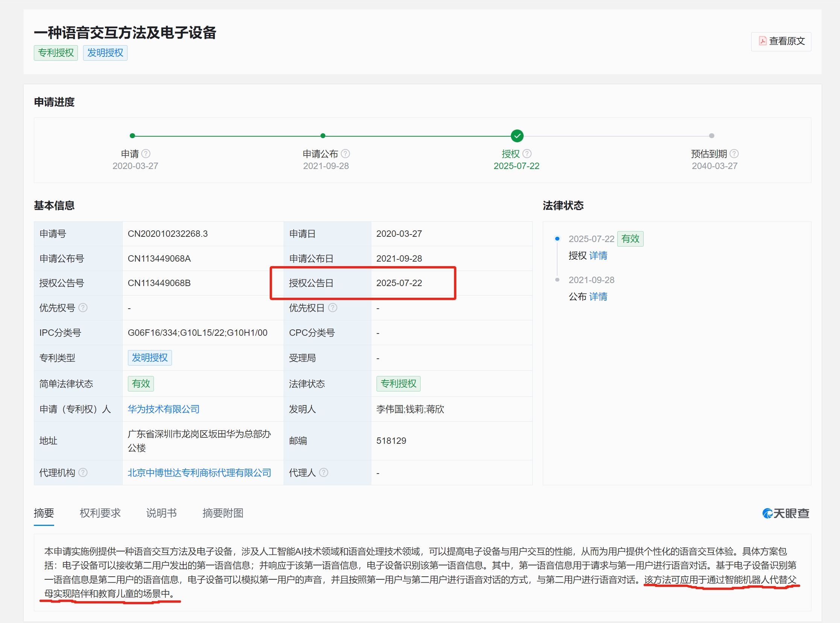Screen dimensions: 840x623
Task: Switch to the 权利要求 tab
Action: 100,513
